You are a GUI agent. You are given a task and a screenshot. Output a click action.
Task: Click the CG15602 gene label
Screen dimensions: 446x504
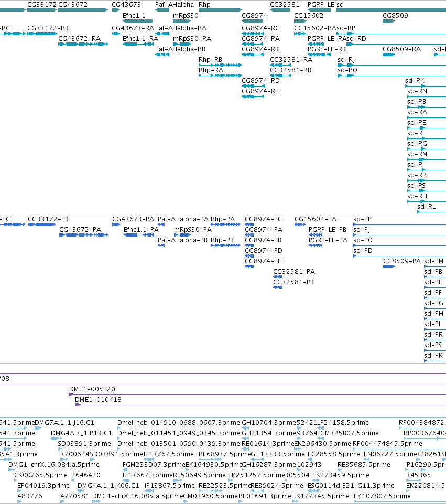pos(309,15)
